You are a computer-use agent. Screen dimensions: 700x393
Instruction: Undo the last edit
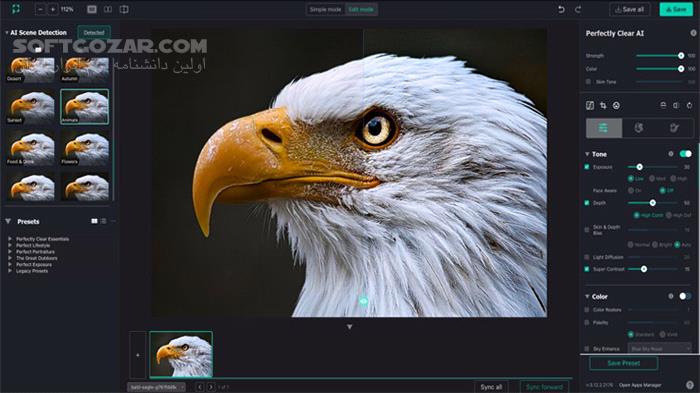point(561,9)
